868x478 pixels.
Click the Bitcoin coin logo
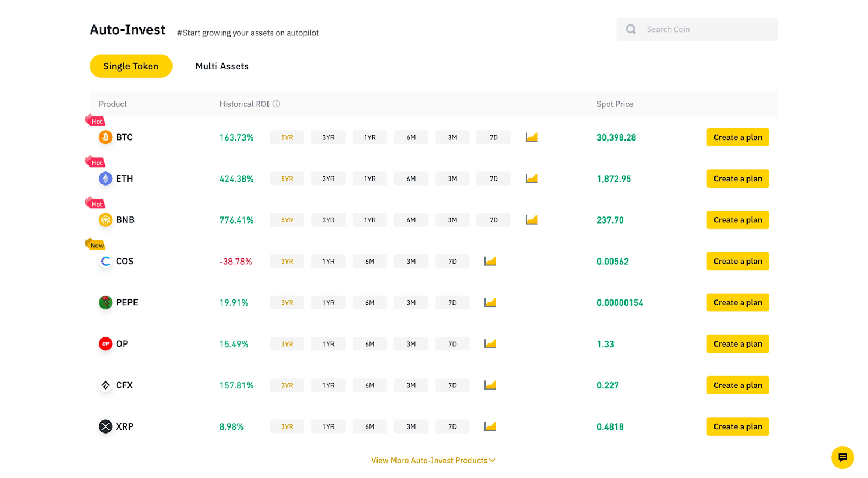105,137
